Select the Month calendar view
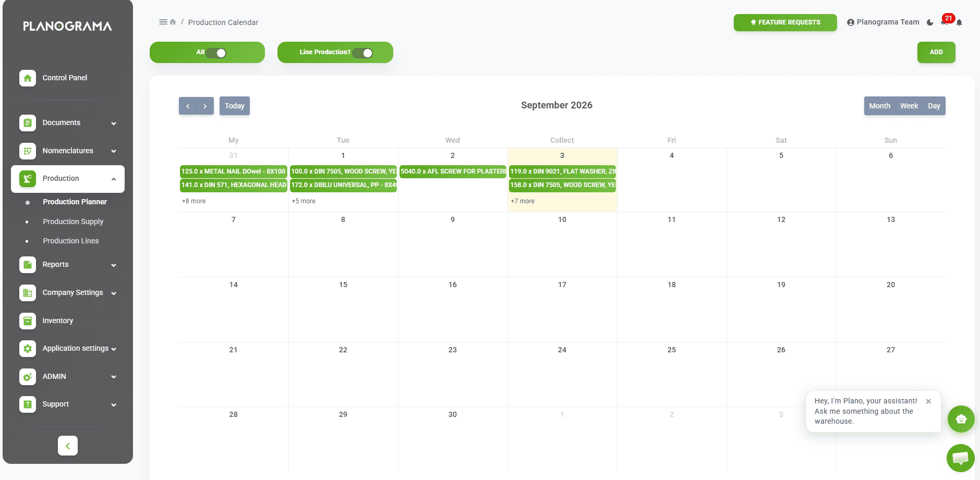This screenshot has height=480, width=980. coord(880,106)
